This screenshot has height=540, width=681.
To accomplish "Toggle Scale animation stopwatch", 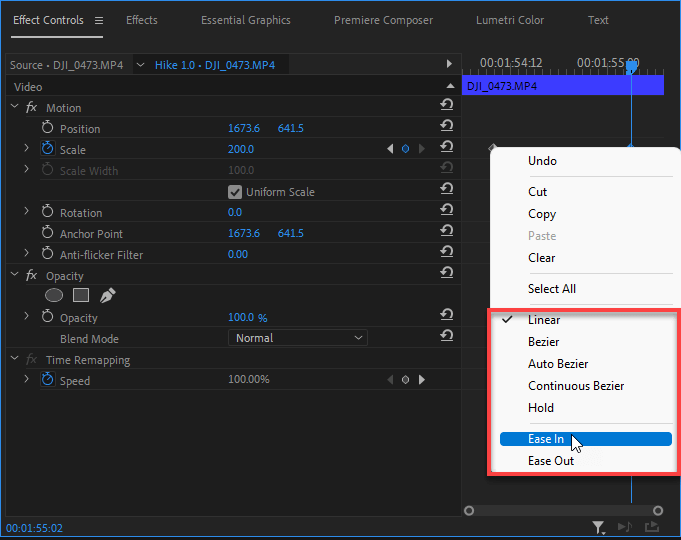I will 47,149.
